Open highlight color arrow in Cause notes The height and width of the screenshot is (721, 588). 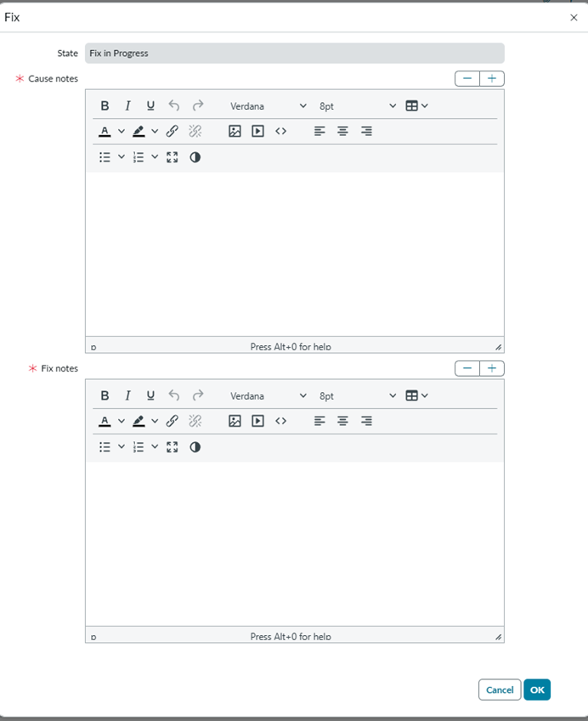tap(155, 132)
